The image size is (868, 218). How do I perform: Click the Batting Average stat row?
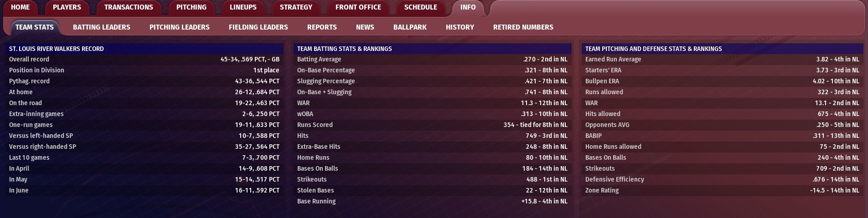tap(432, 59)
